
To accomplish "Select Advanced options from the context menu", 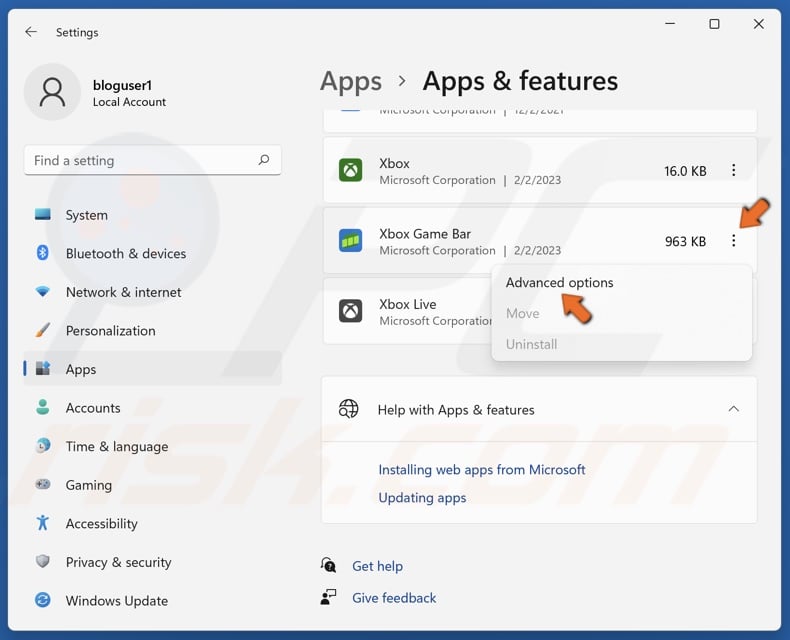I will 559,283.
